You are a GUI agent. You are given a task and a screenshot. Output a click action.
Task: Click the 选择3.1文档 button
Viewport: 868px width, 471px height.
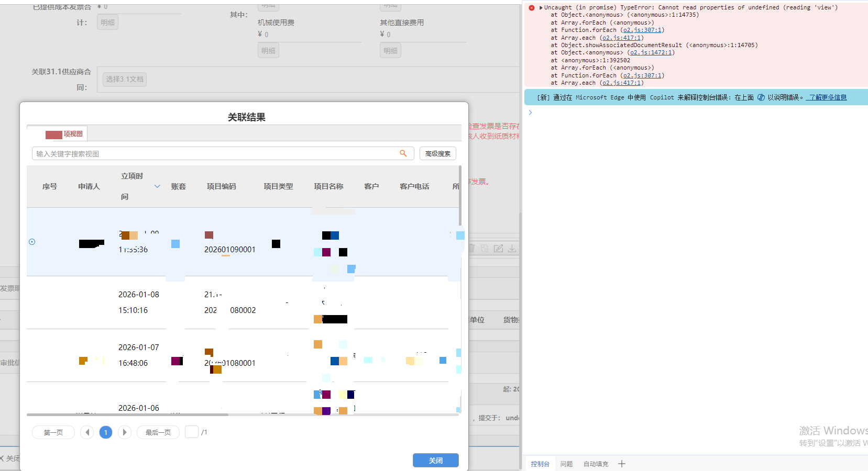[125, 79]
